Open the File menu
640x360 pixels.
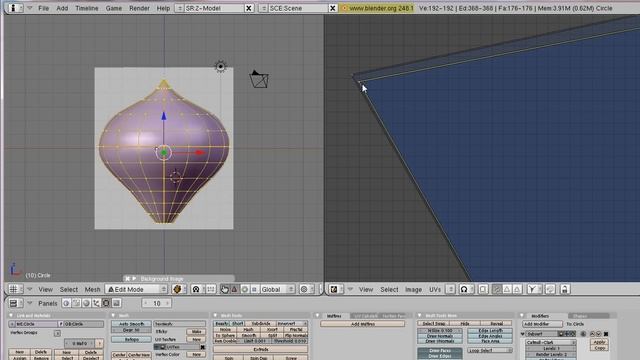pos(43,8)
